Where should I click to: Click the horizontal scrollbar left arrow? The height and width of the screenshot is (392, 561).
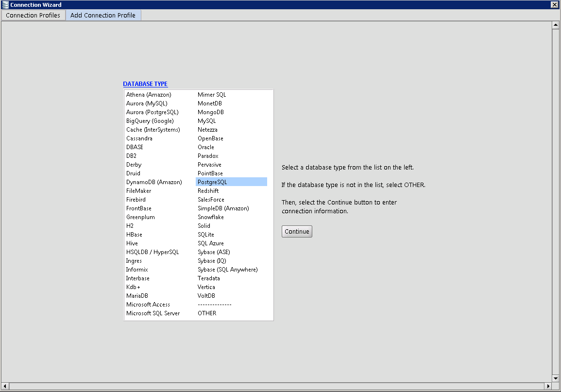pyautogui.click(x=5, y=386)
